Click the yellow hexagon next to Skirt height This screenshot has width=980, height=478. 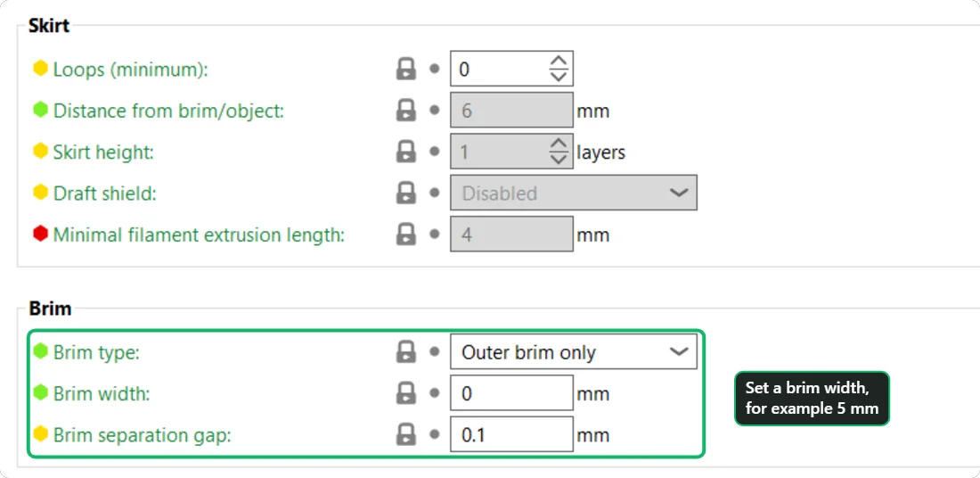[41, 151]
